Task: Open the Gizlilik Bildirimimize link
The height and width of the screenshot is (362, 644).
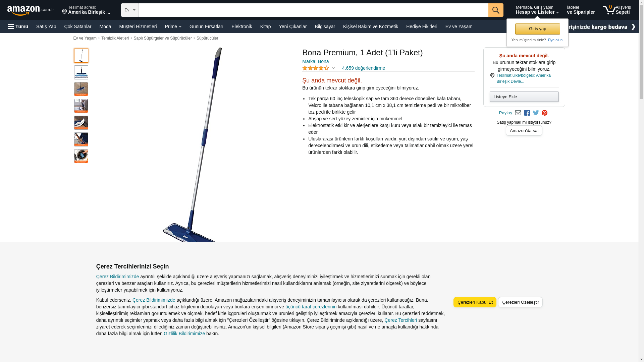Action: pos(184,334)
